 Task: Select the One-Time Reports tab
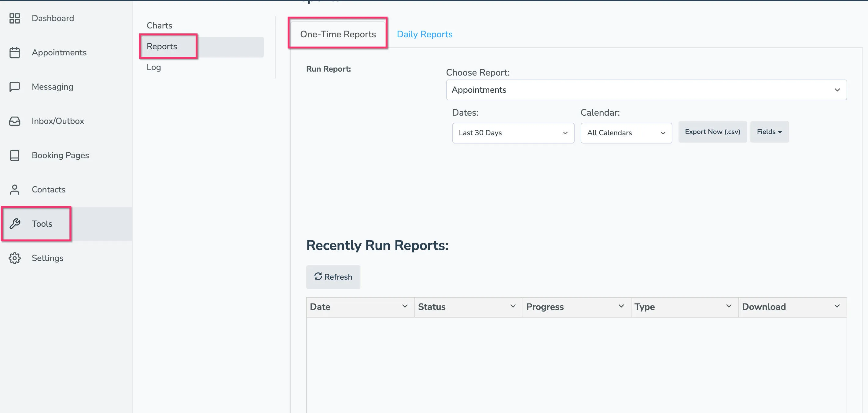tap(338, 34)
